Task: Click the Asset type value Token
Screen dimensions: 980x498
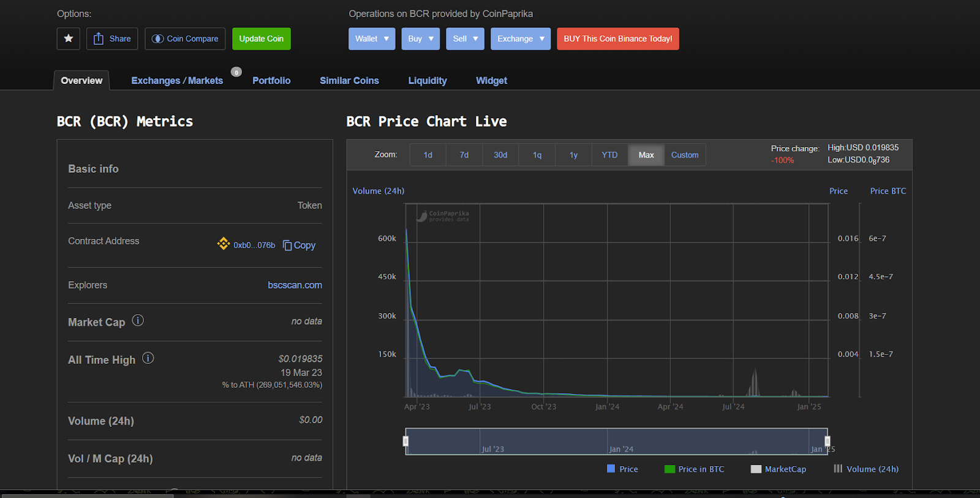Action: point(309,205)
